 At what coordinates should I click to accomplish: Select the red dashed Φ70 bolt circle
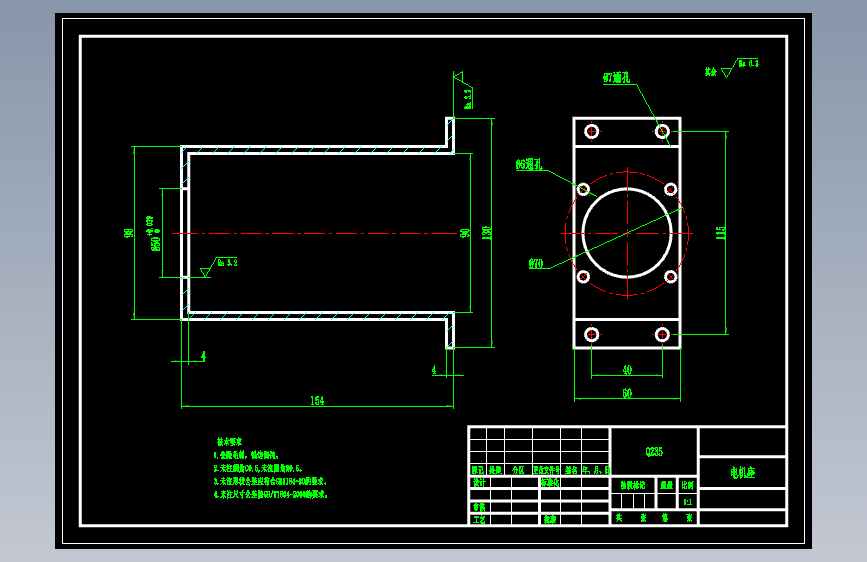coord(627,233)
